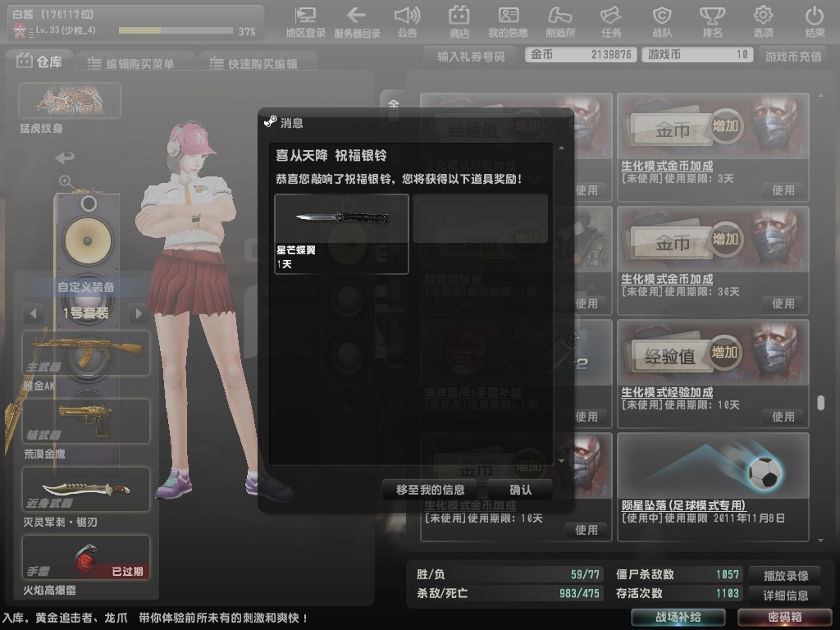The image size is (840, 630).
Task: Click the 游戏币充值 recharge button
Action: (x=793, y=57)
